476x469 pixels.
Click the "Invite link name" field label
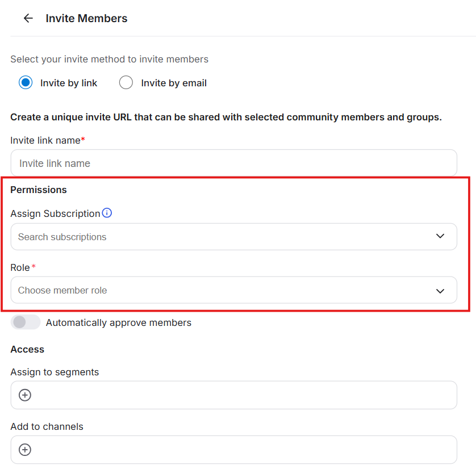click(x=45, y=140)
